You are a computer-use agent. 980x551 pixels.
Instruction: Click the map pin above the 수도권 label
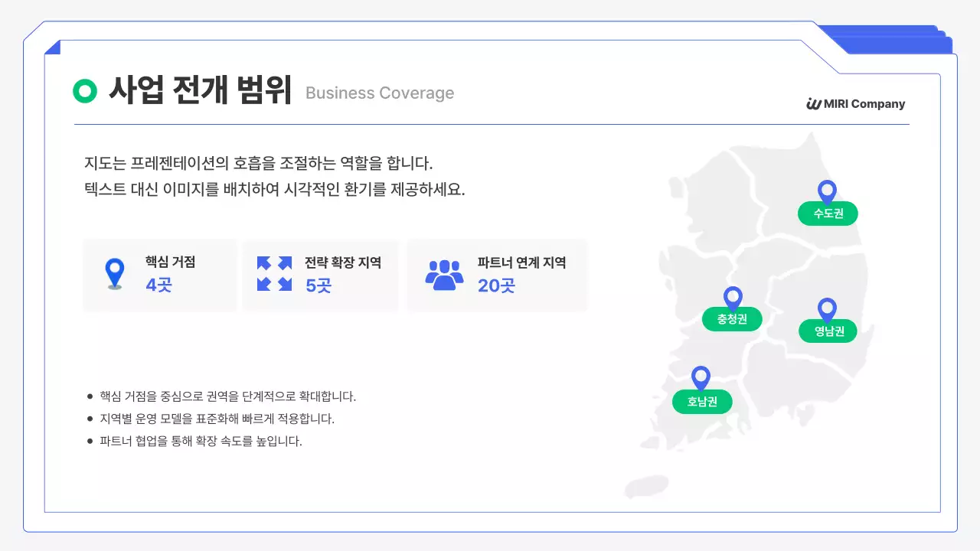pos(827,191)
